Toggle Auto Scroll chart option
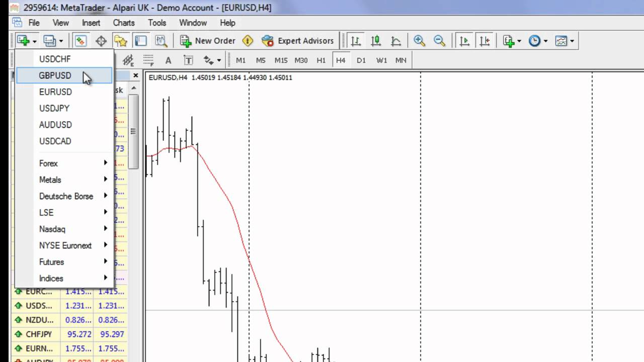644x362 pixels. [464, 41]
